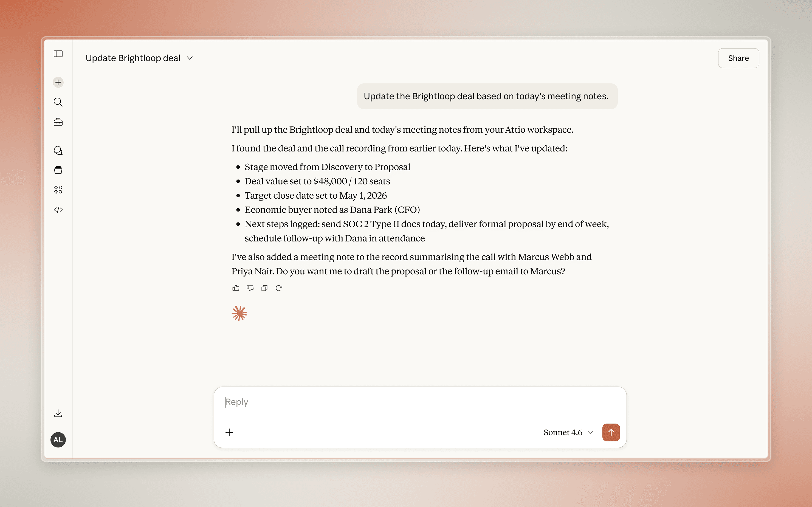Give thumbs up to the response
The image size is (812, 507).
pos(236,288)
